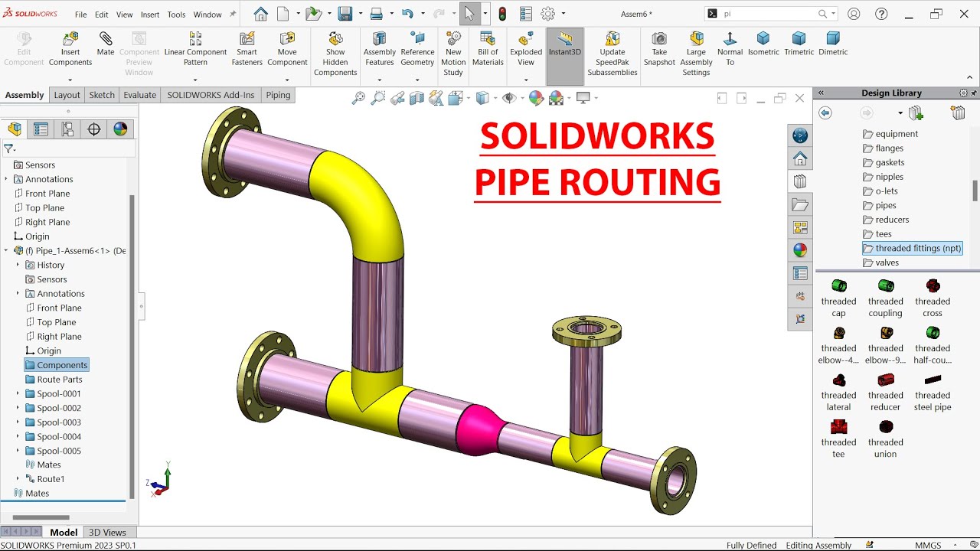Viewport: 980px width, 551px height.
Task: Select Move Component tool
Action: point(287,49)
